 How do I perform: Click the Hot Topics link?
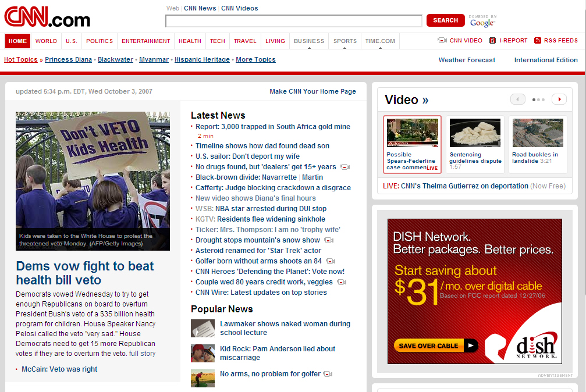[x=21, y=59]
